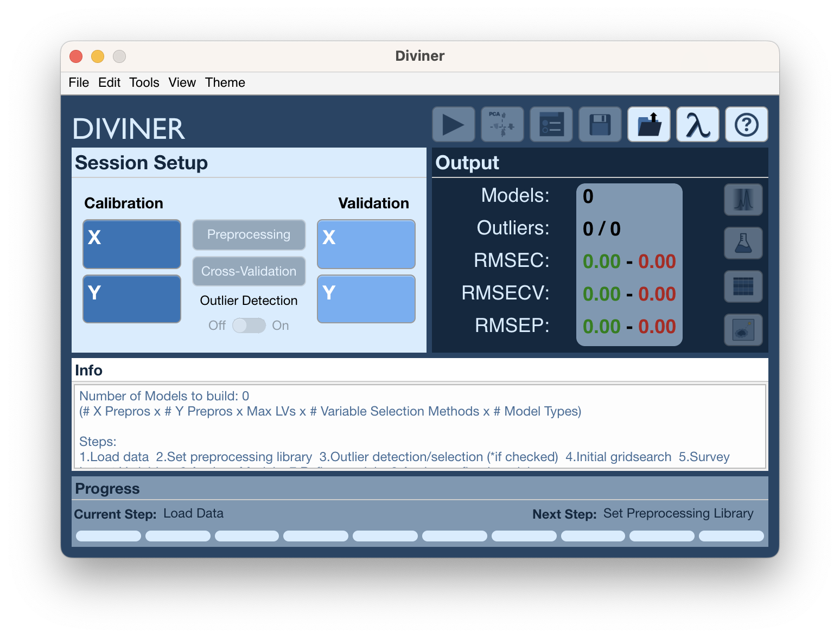Click the Validation Y data box
The height and width of the screenshot is (638, 840).
coord(366,299)
